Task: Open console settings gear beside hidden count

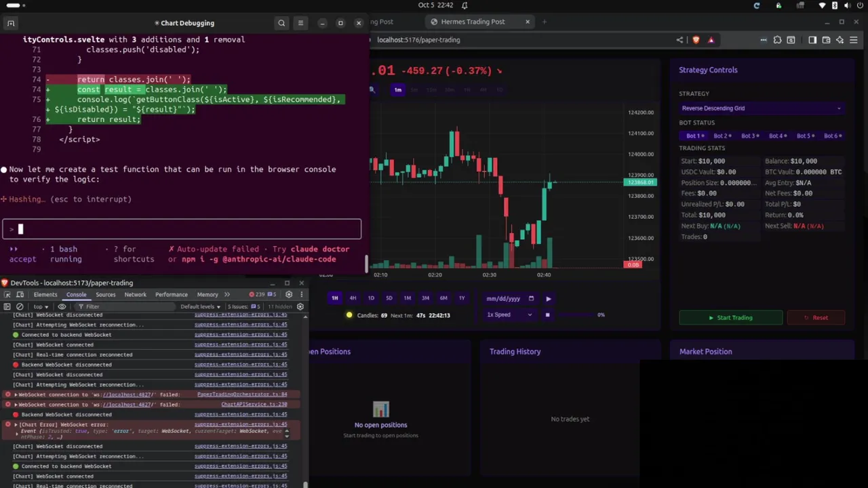Action: [300, 306]
